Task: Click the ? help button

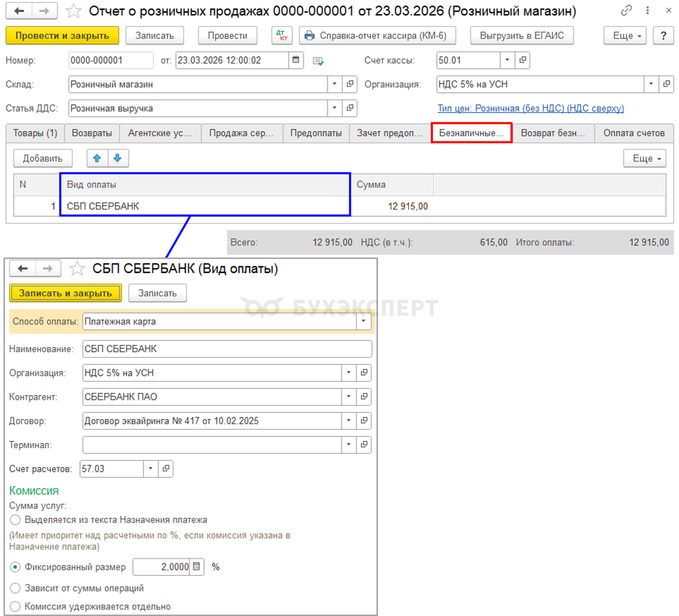Action: pos(663,35)
